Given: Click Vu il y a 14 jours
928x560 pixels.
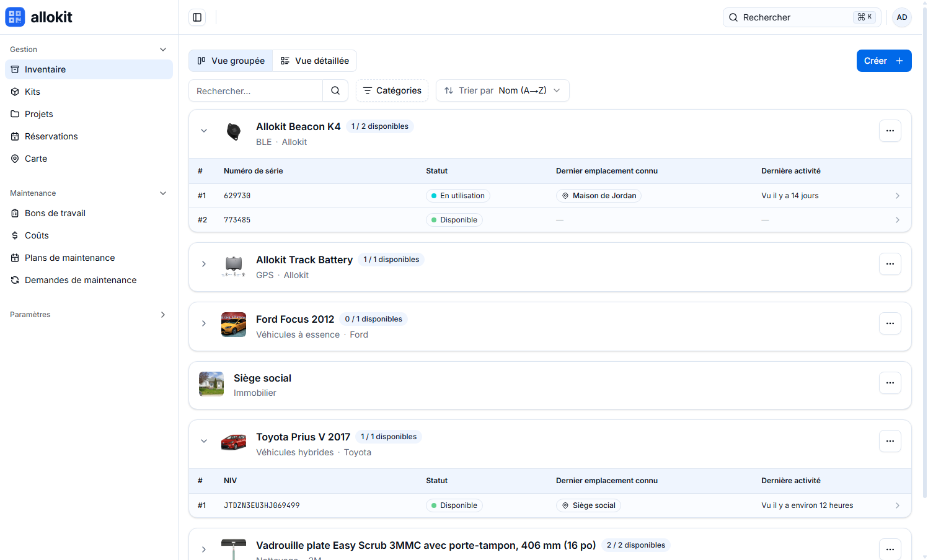Looking at the screenshot, I should pos(790,196).
